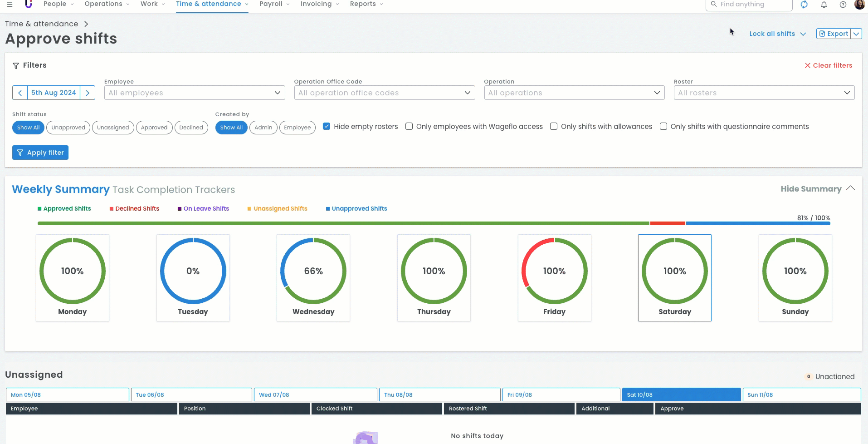Go to previous week arrow

(x=20, y=93)
